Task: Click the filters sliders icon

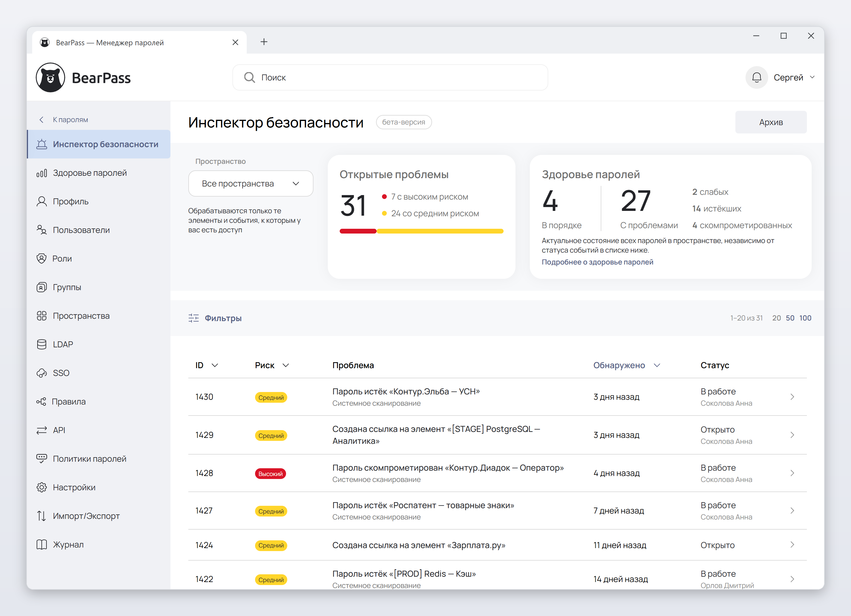Action: 194,318
